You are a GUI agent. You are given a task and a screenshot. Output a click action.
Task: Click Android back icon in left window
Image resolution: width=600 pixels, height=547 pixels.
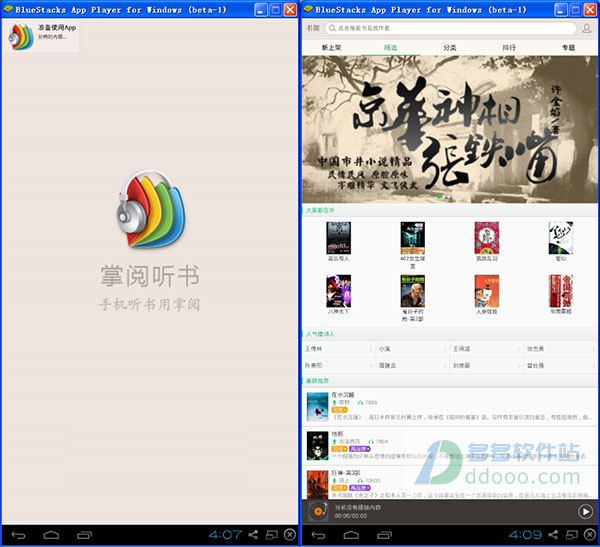(x=18, y=535)
